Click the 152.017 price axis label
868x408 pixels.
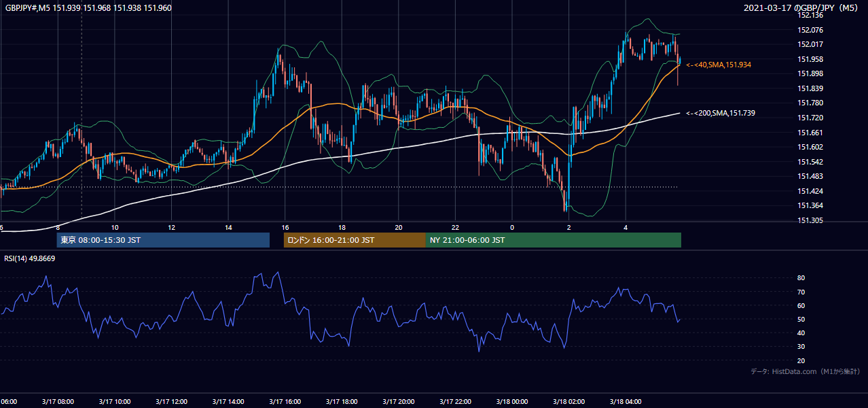[810, 44]
